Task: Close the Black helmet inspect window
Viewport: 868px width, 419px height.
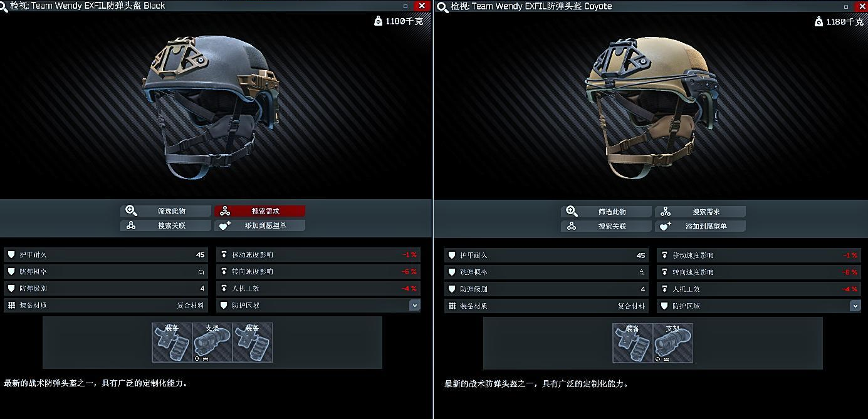Action: coord(421,6)
